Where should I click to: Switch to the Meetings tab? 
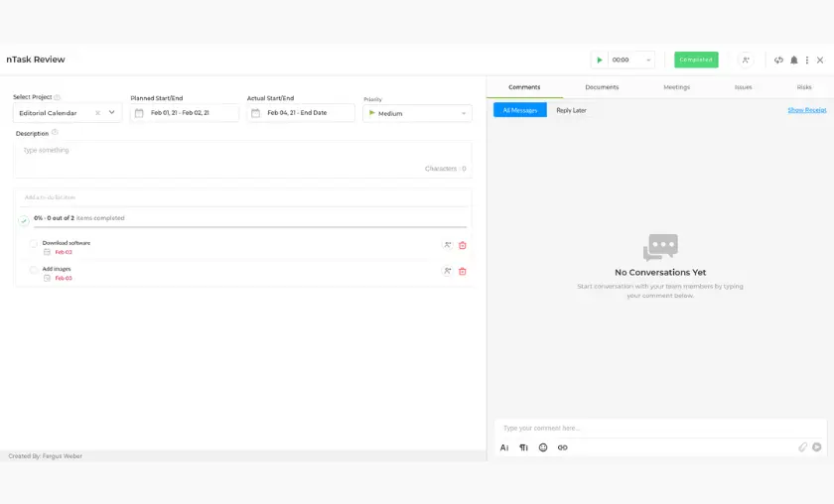tap(676, 87)
